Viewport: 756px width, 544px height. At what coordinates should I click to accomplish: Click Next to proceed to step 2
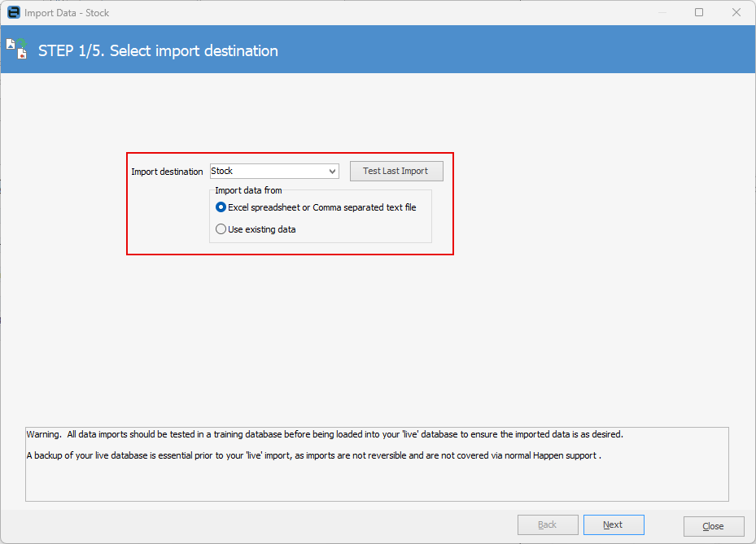coord(613,525)
